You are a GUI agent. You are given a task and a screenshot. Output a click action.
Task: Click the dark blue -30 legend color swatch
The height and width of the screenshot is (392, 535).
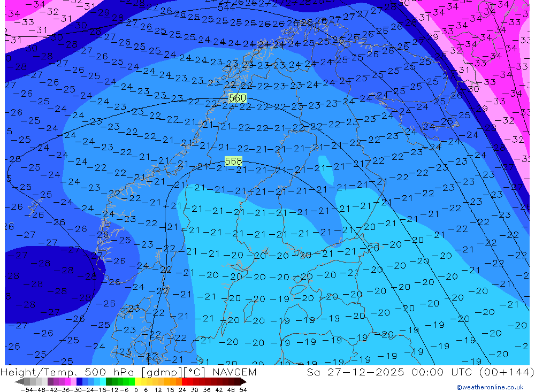coord(79,382)
